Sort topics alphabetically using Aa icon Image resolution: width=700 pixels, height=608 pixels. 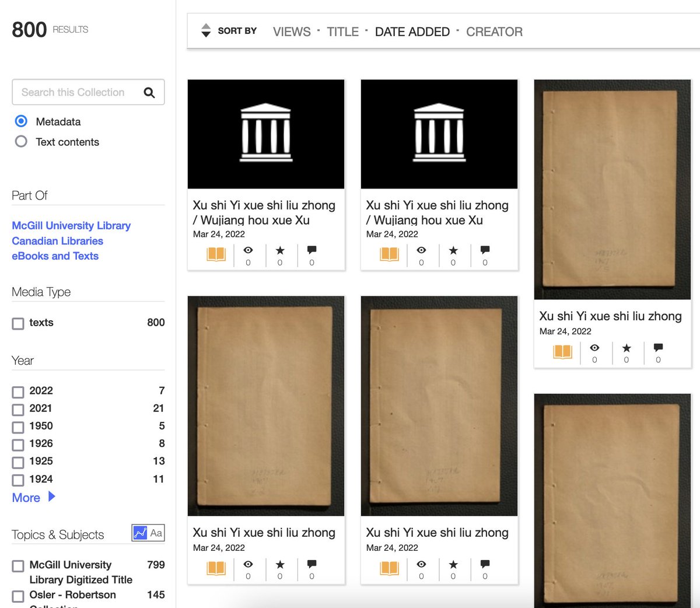coord(156,533)
